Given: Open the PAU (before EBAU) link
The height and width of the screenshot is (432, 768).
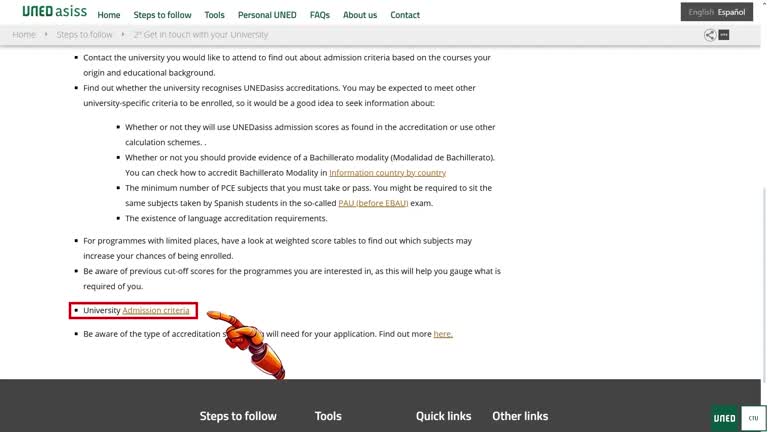Looking at the screenshot, I should click(x=373, y=203).
